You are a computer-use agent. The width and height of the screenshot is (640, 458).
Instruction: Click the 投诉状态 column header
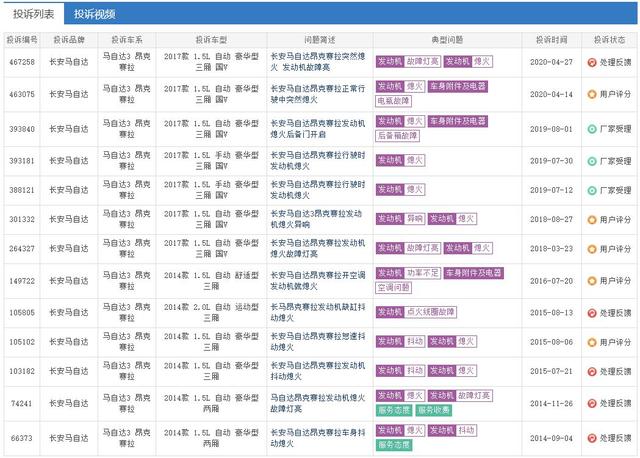coord(609,40)
